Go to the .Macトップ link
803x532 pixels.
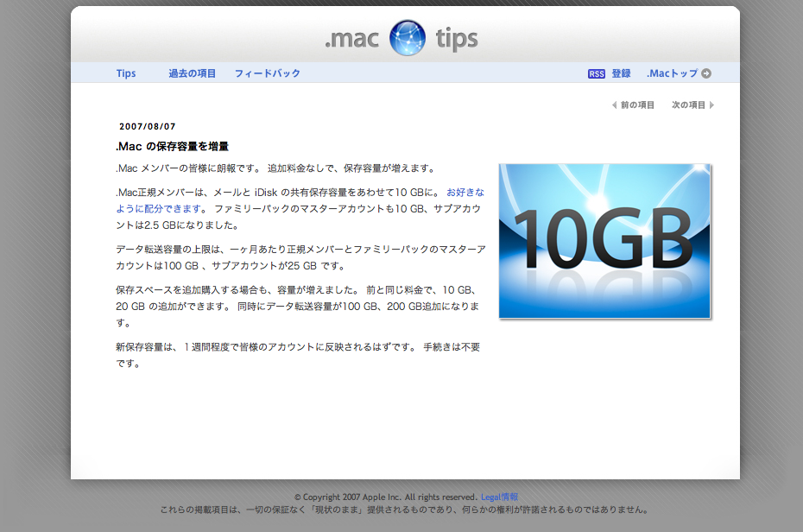pyautogui.click(x=672, y=73)
